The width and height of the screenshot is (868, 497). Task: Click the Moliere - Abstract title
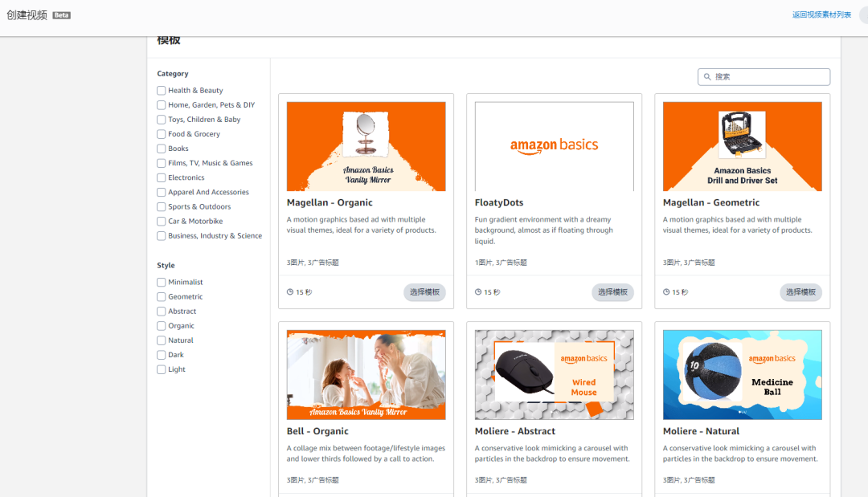point(515,431)
